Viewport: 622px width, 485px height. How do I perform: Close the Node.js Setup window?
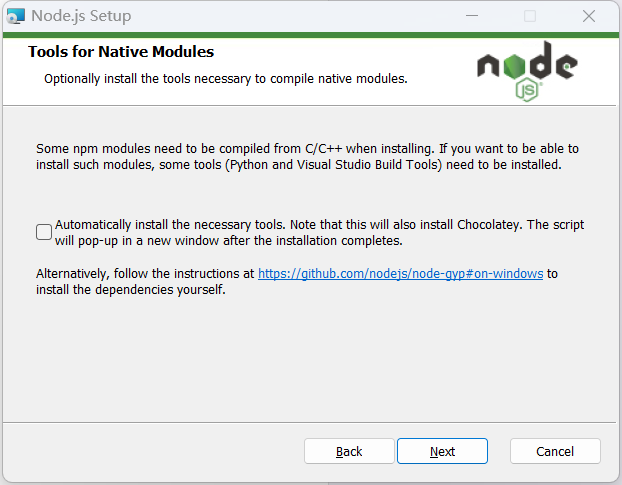589,16
